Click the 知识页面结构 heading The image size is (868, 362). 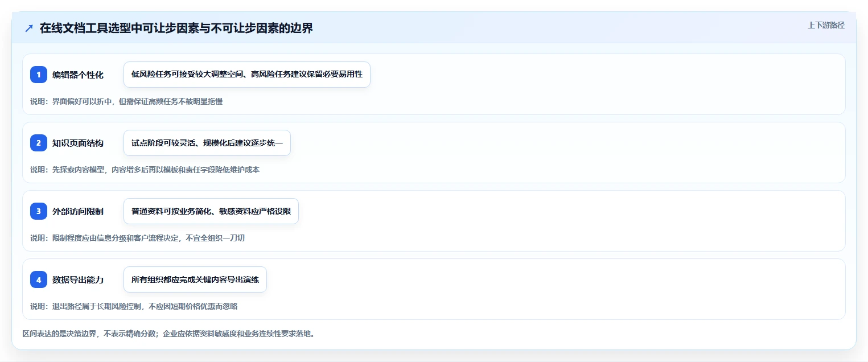pyautogui.click(x=78, y=143)
